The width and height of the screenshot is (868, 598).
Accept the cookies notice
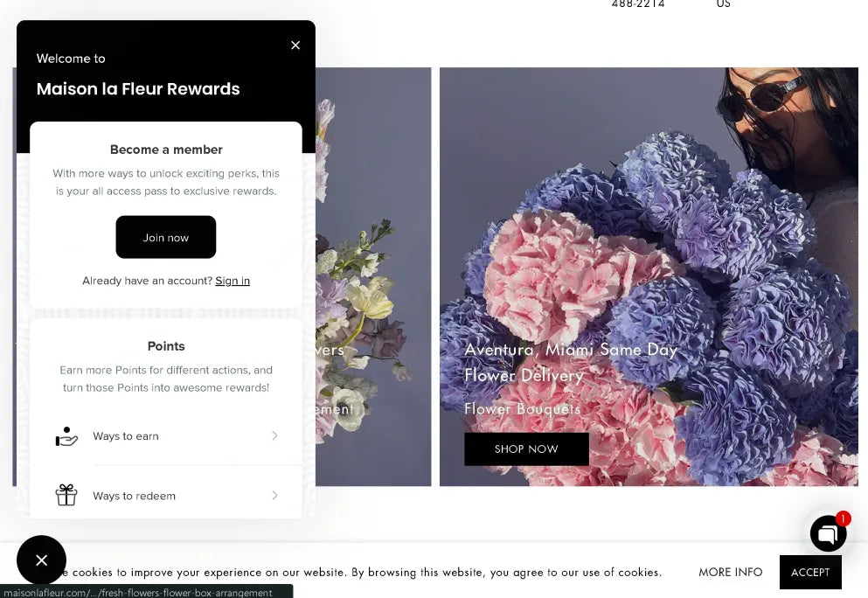[810, 572]
